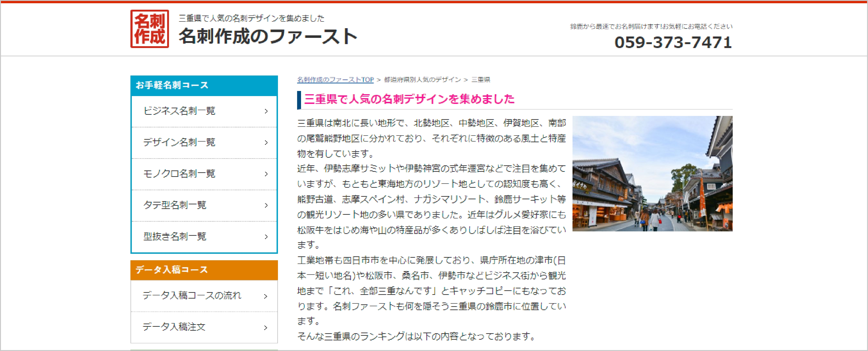This screenshot has width=868, height=351.
Task: Open タテ型名刺一覧 menu item
Action: click(x=204, y=205)
